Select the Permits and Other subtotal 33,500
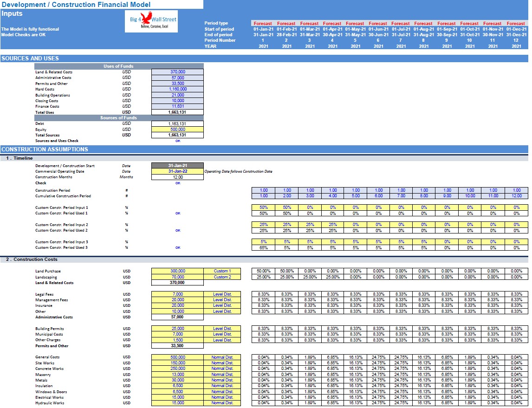The image size is (532, 408). point(177,346)
